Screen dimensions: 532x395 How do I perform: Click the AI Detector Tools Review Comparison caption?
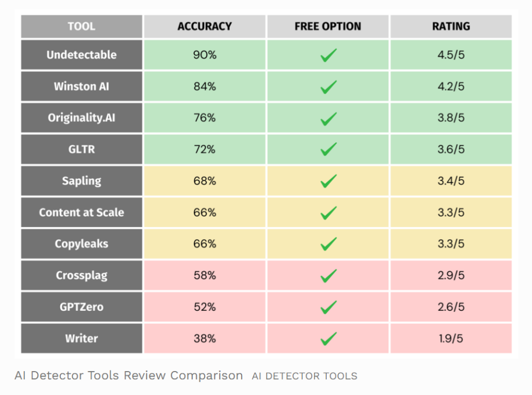(x=129, y=375)
